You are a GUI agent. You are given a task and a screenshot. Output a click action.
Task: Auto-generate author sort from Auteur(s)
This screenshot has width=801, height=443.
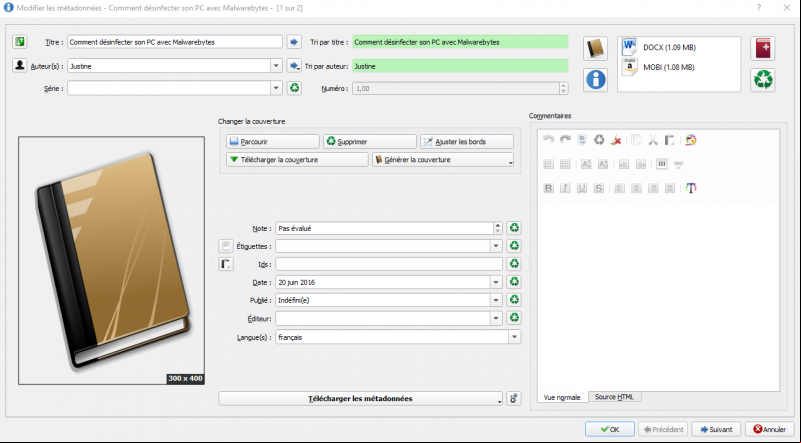point(294,65)
